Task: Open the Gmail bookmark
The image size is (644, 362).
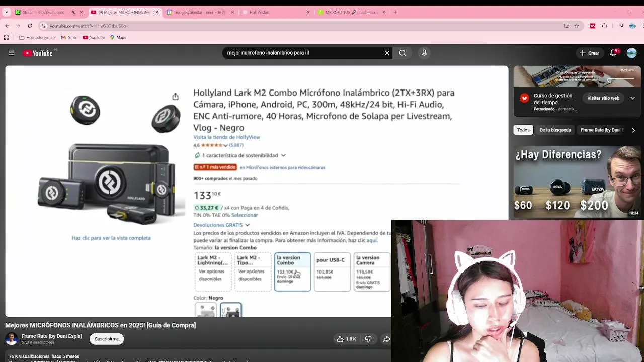Action: [69, 37]
